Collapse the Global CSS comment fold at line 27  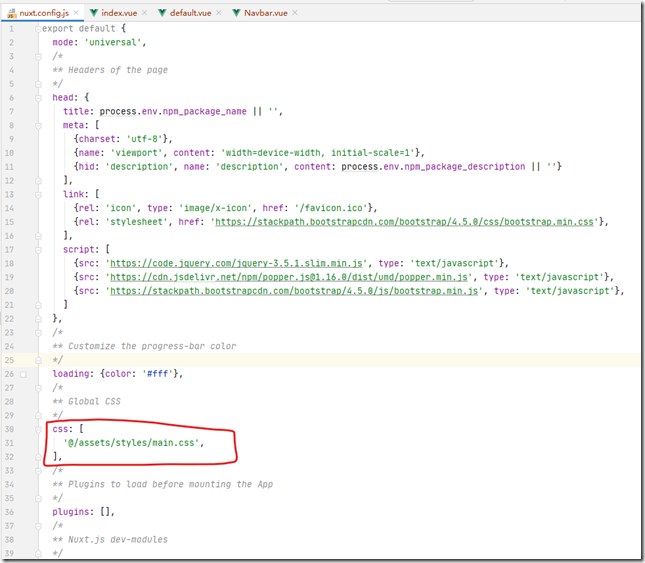click(38, 388)
